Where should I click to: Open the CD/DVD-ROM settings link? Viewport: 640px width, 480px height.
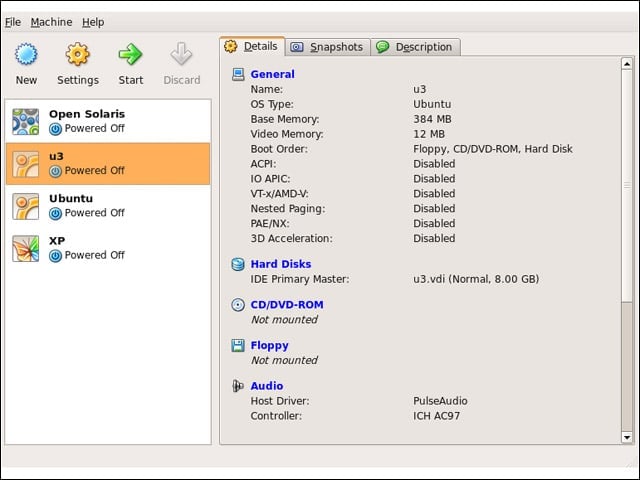[x=287, y=304]
